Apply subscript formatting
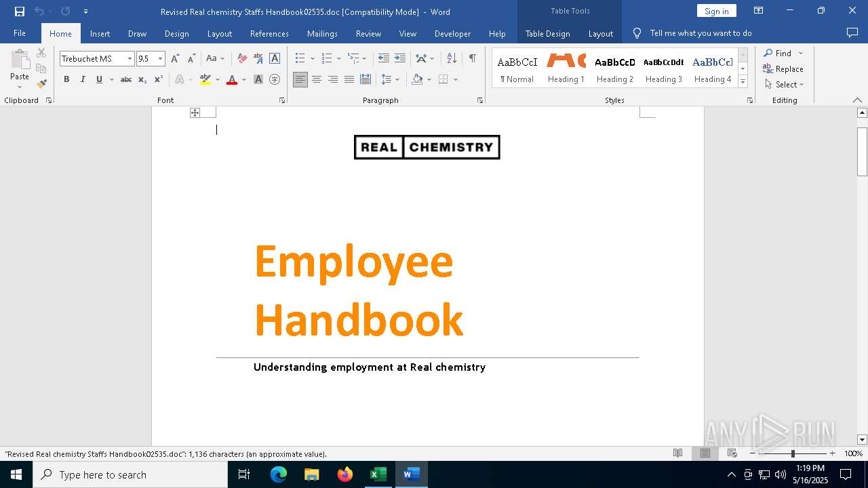The height and width of the screenshot is (488, 868). pos(142,80)
